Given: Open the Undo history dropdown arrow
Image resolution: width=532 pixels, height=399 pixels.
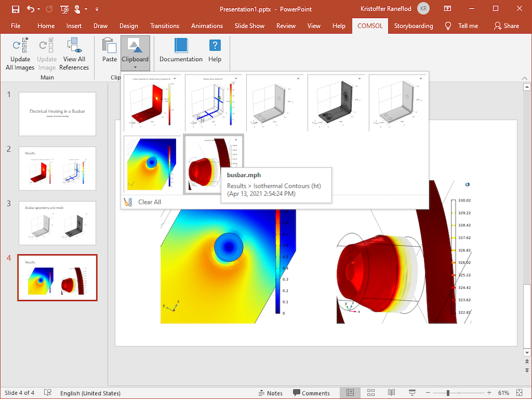Looking at the screenshot, I should coord(39,9).
